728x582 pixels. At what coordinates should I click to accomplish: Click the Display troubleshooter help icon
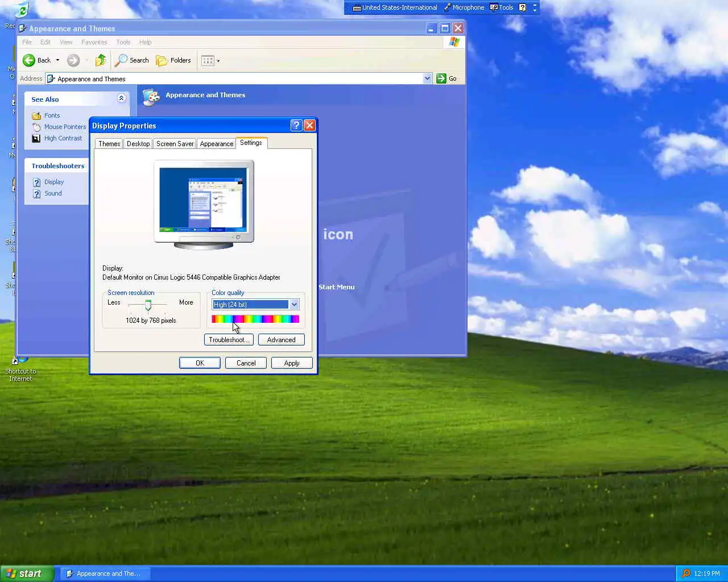point(36,182)
